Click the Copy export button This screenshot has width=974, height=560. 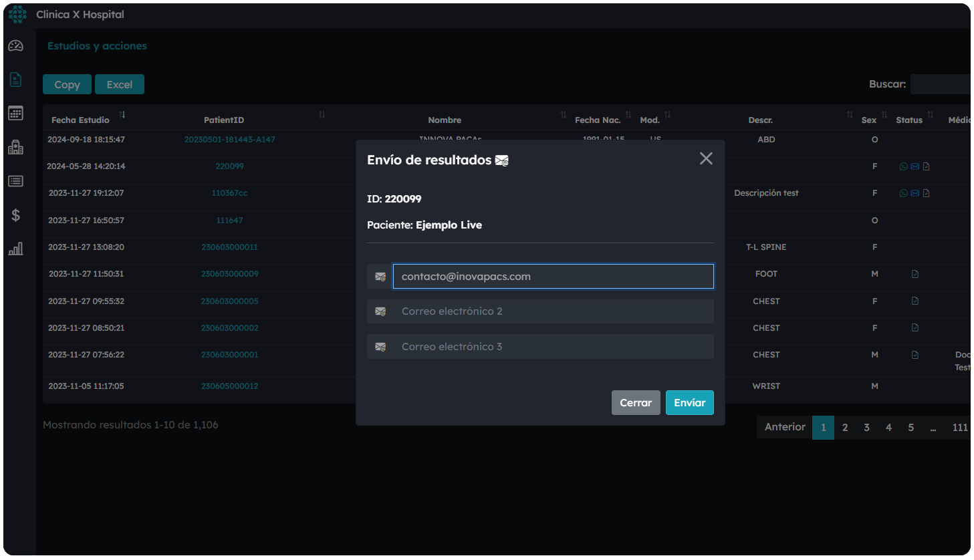point(68,84)
